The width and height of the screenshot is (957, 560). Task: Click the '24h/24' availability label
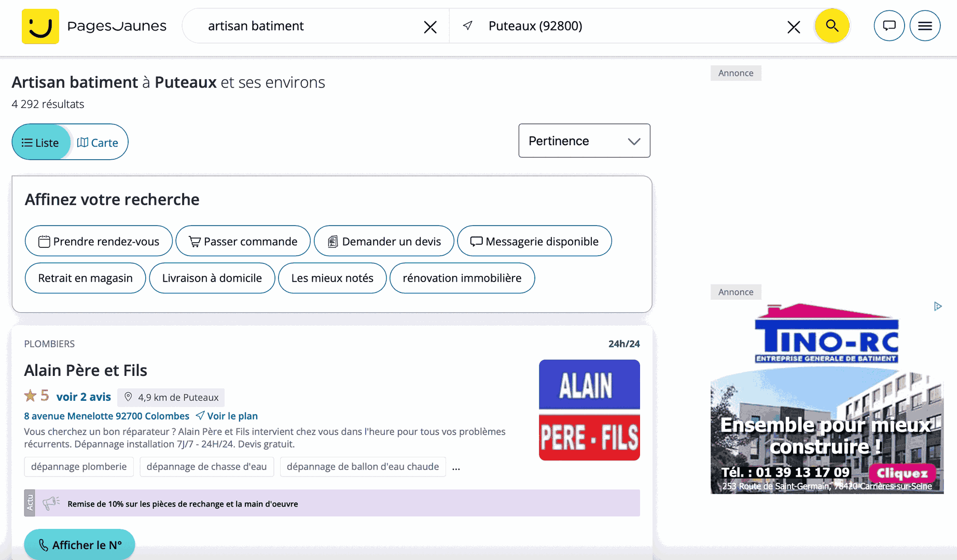624,344
